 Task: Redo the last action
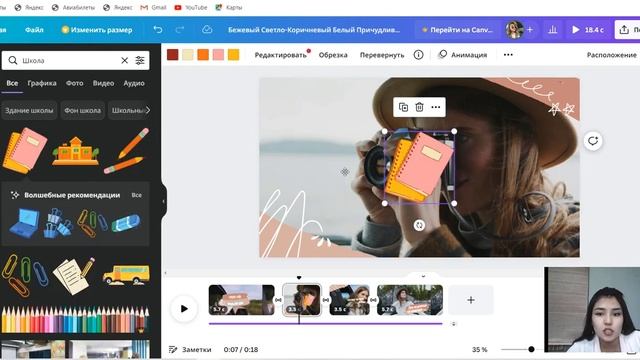click(x=180, y=30)
